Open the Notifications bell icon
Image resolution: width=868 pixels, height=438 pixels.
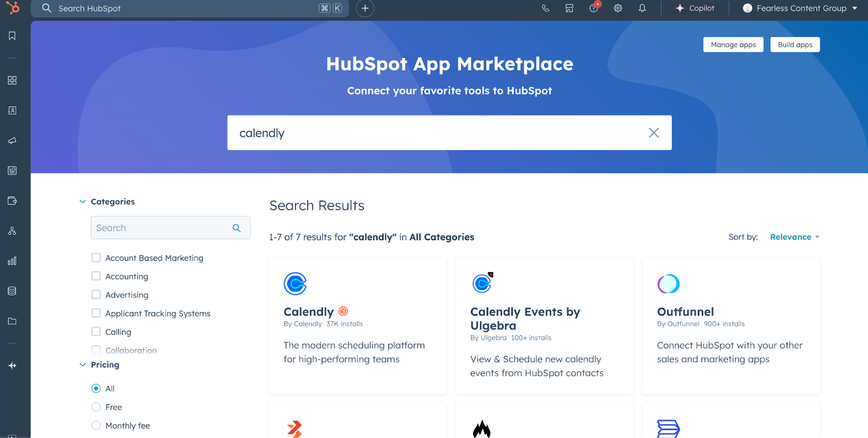pos(642,8)
